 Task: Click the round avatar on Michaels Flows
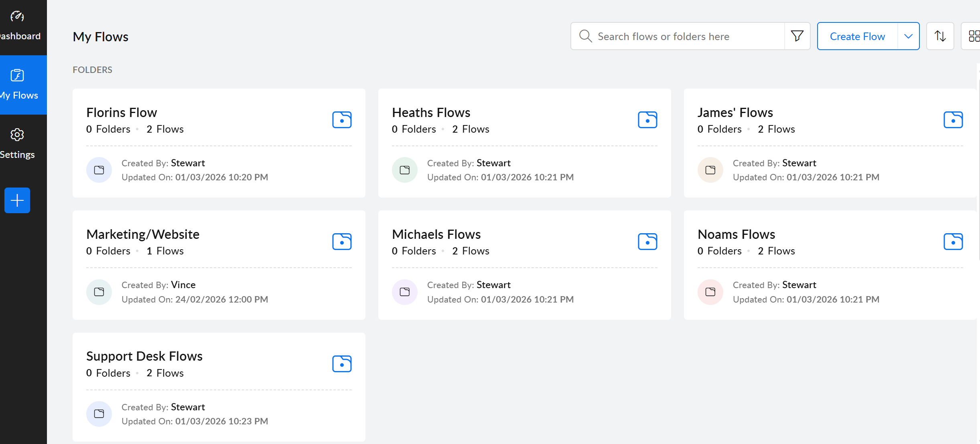click(x=404, y=292)
